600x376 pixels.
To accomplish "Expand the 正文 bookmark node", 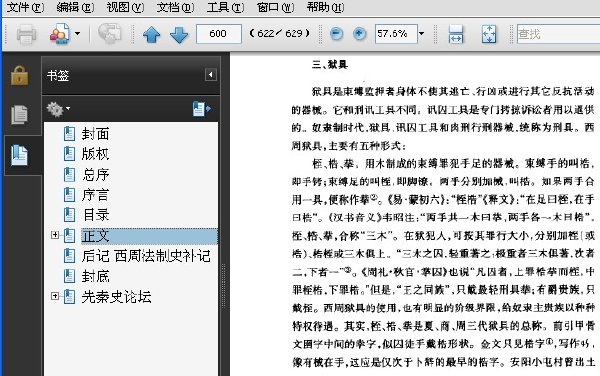I will click(55, 235).
